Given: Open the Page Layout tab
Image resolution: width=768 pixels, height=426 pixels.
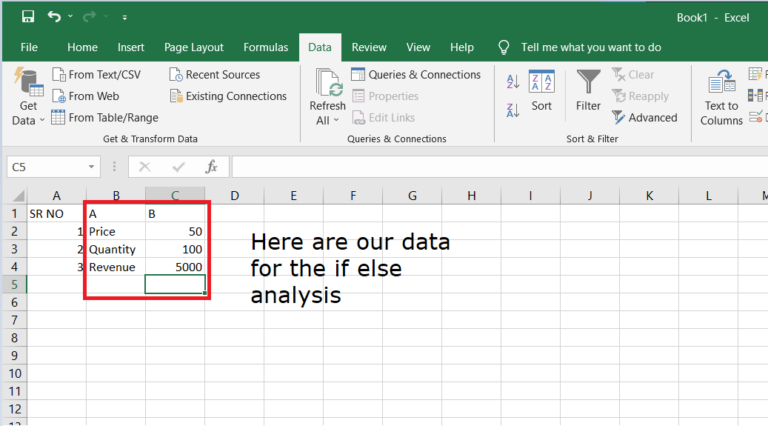Looking at the screenshot, I should [x=193, y=47].
